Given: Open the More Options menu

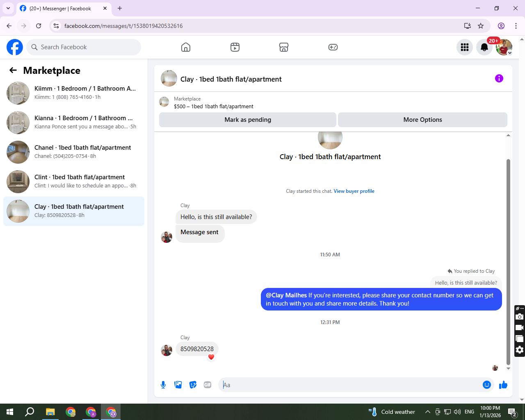Looking at the screenshot, I should [422, 120].
